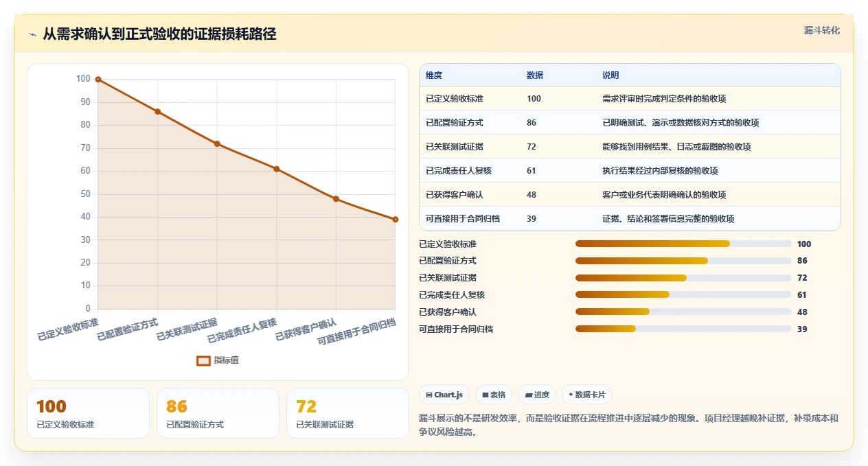Click table value 100 in 数据 column

[x=534, y=99]
